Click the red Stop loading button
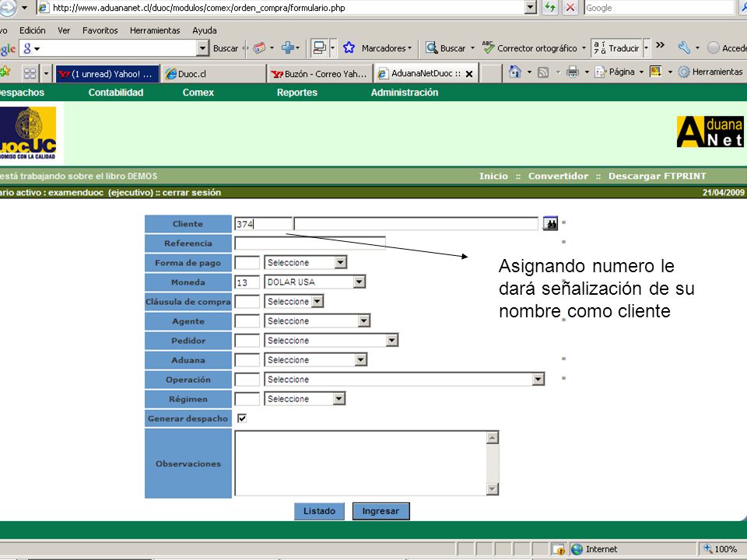Screen dimensions: 747x560 coord(570,7)
